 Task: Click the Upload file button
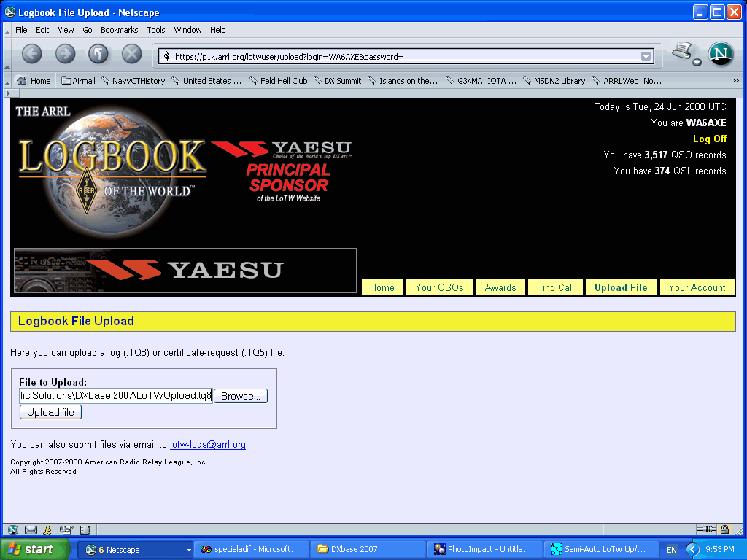pyautogui.click(x=50, y=413)
